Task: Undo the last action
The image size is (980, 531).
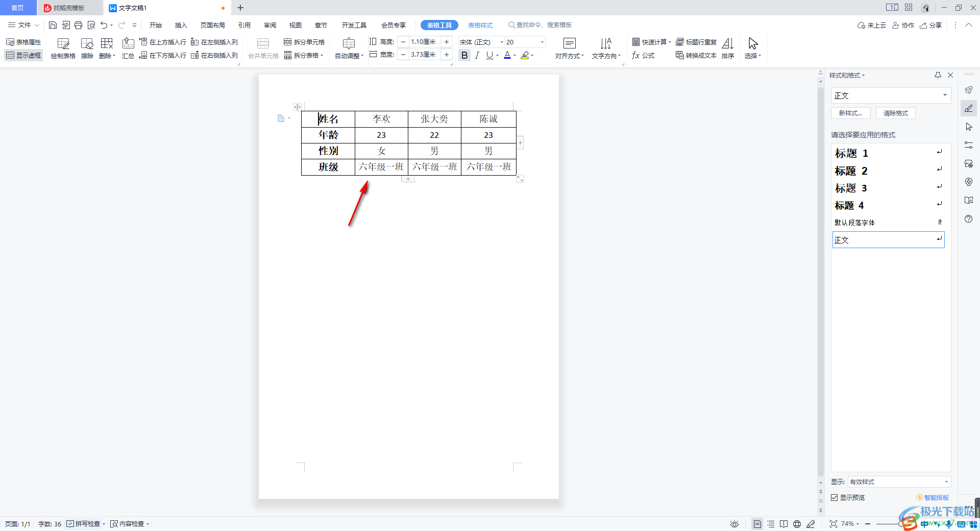Action: pyautogui.click(x=104, y=25)
